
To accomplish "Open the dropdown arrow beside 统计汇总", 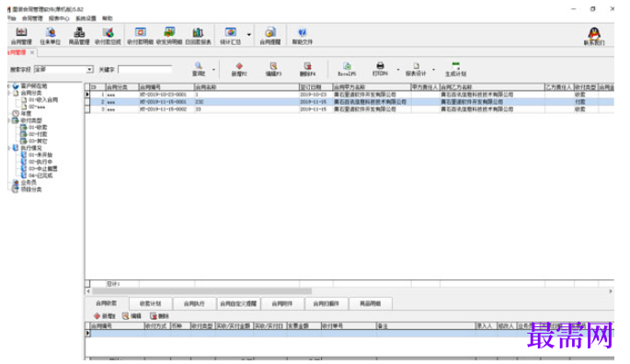I will point(249,35).
